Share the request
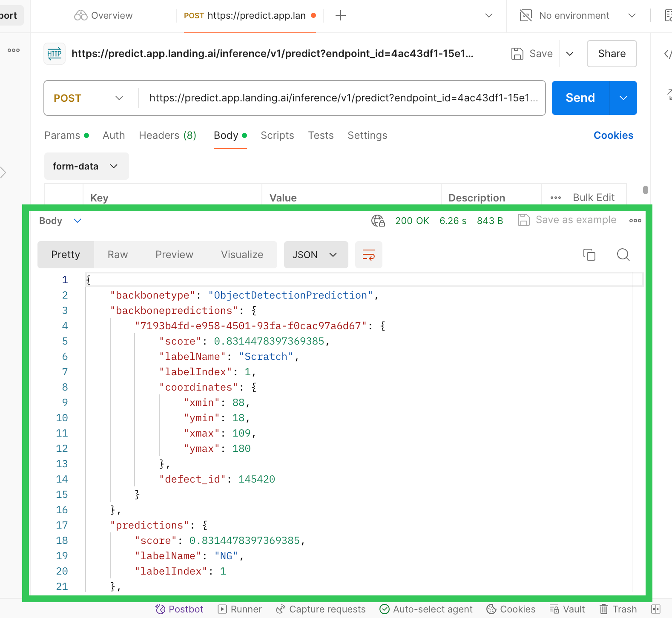Screen dimensions: 672x618 pos(612,54)
